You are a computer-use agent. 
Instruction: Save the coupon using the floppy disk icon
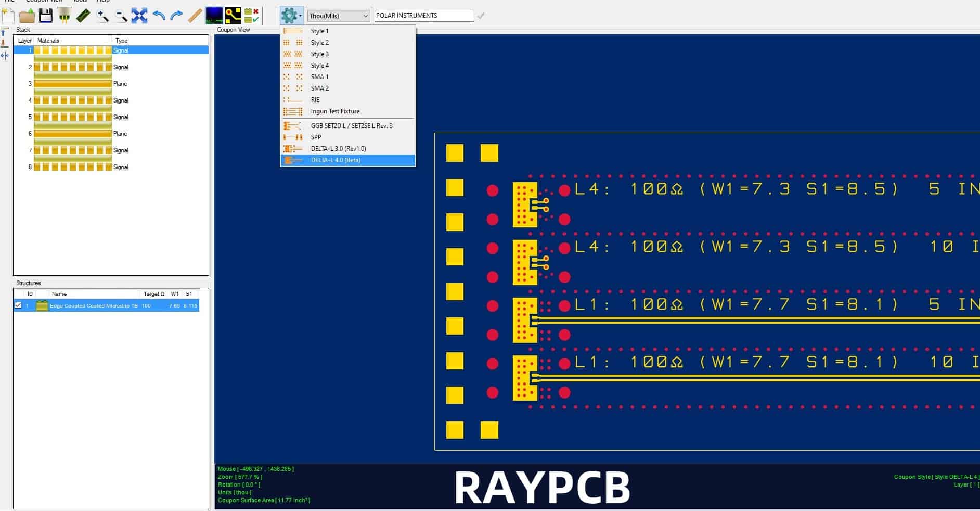coord(46,16)
